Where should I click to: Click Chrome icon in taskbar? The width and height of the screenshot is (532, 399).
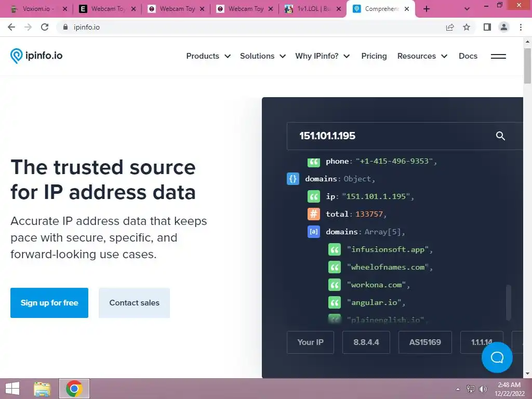tap(74, 389)
